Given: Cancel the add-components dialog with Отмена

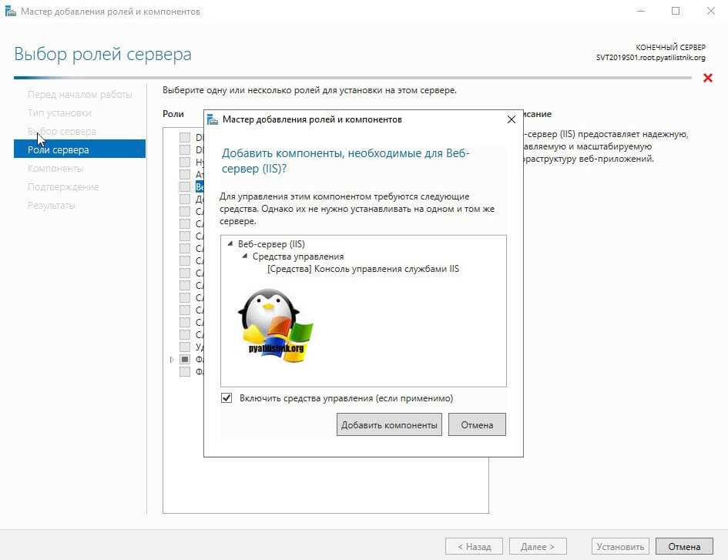Looking at the screenshot, I should tap(477, 425).
